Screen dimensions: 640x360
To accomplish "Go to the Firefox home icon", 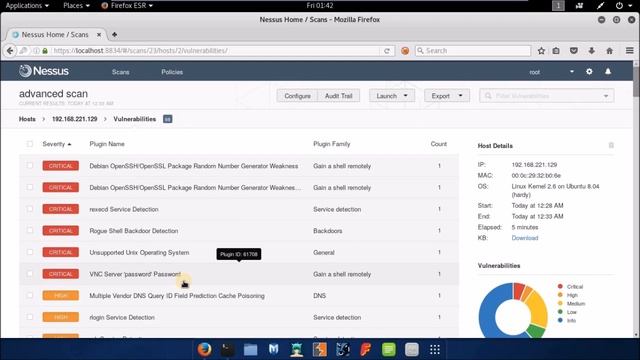I will point(609,51).
